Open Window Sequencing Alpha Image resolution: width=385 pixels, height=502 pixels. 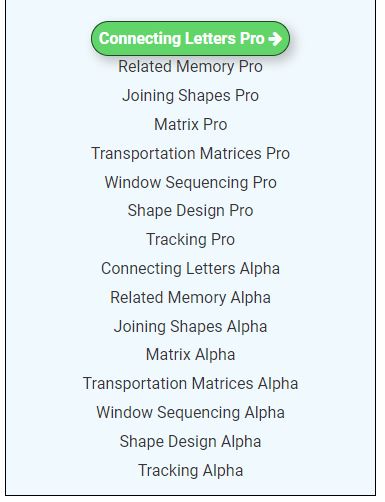pos(190,413)
